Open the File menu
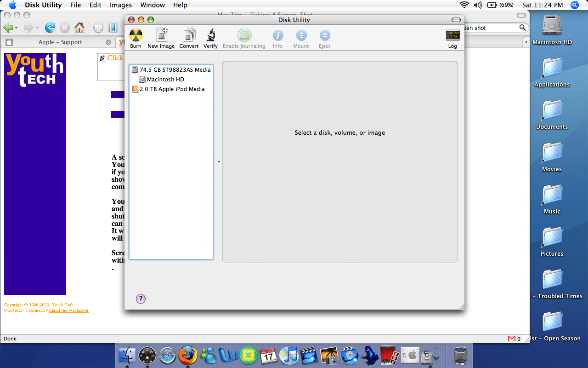Viewport: 588px width, 368px height. 76,5
